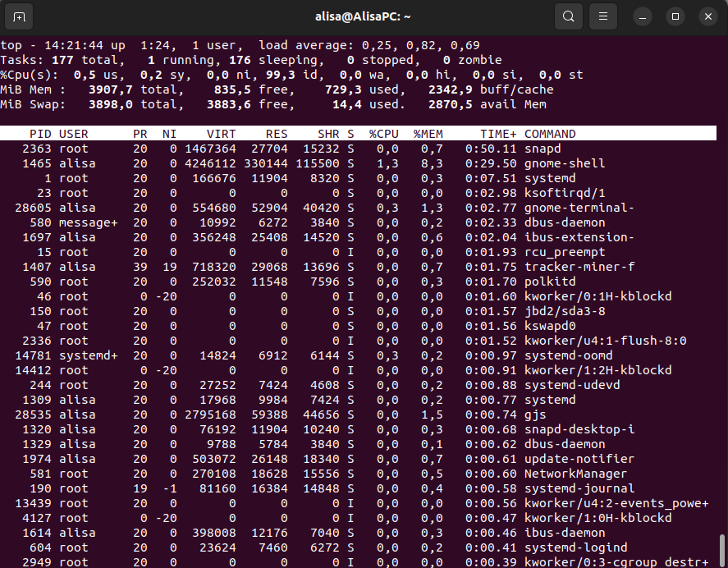Click TIME+ value 0:50.11

pos(491,149)
